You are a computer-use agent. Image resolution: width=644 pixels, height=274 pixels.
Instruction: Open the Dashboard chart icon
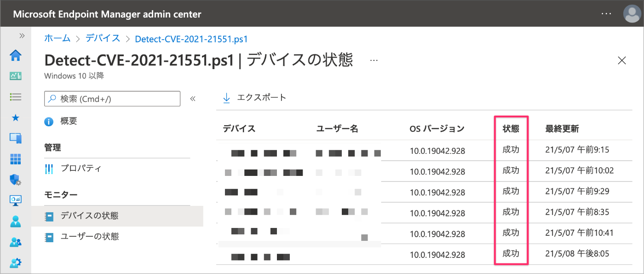[16, 76]
